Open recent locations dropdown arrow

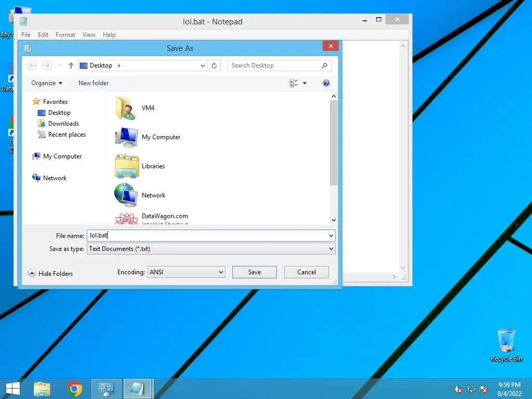pyautogui.click(x=59, y=65)
